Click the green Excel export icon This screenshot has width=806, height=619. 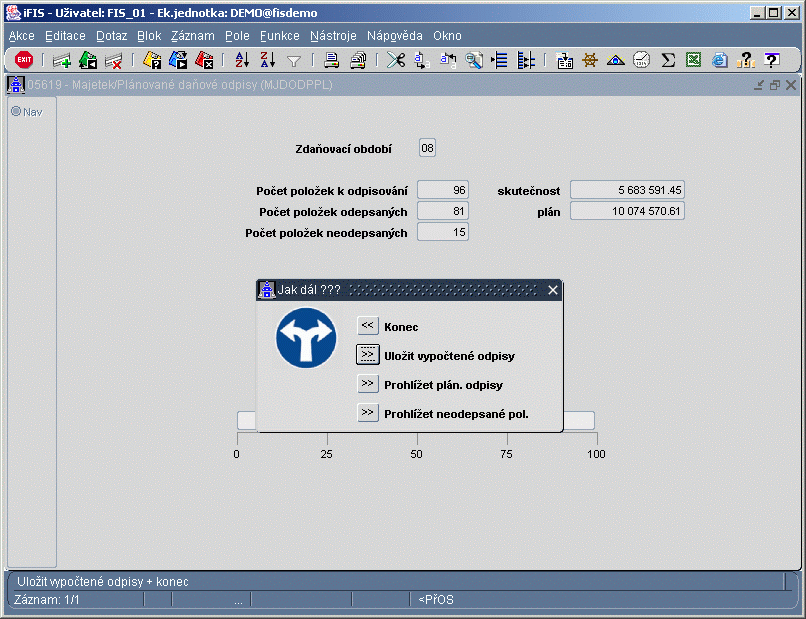point(693,61)
